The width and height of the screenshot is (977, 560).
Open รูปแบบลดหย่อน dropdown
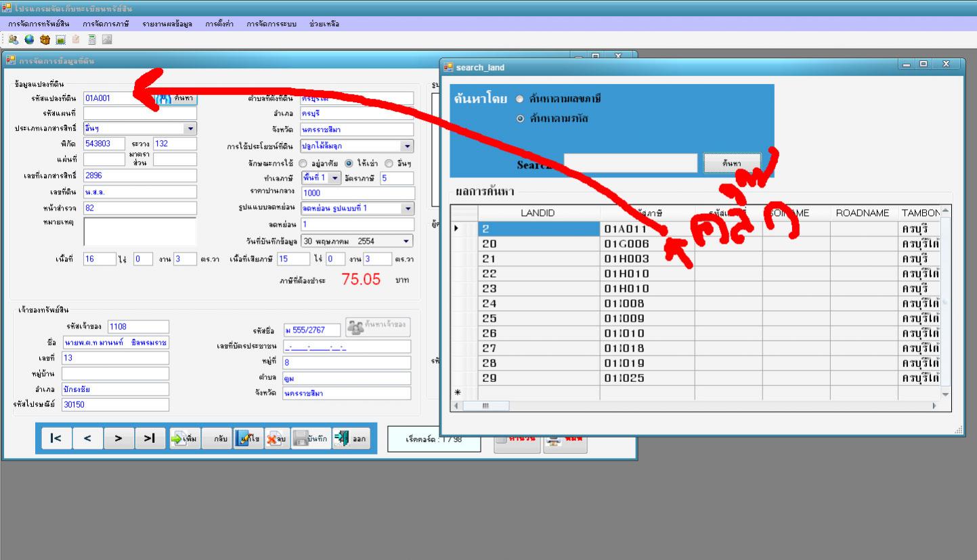coord(408,209)
